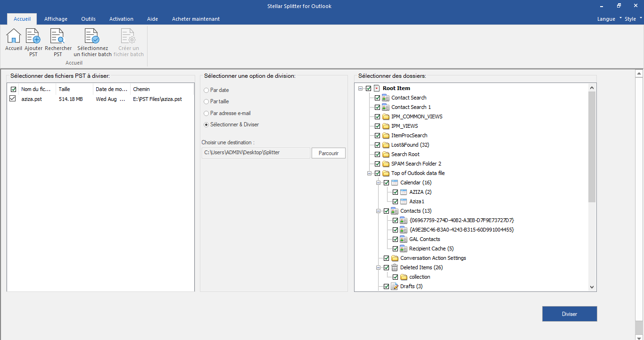Open the Langue dropdown

[x=609, y=19]
